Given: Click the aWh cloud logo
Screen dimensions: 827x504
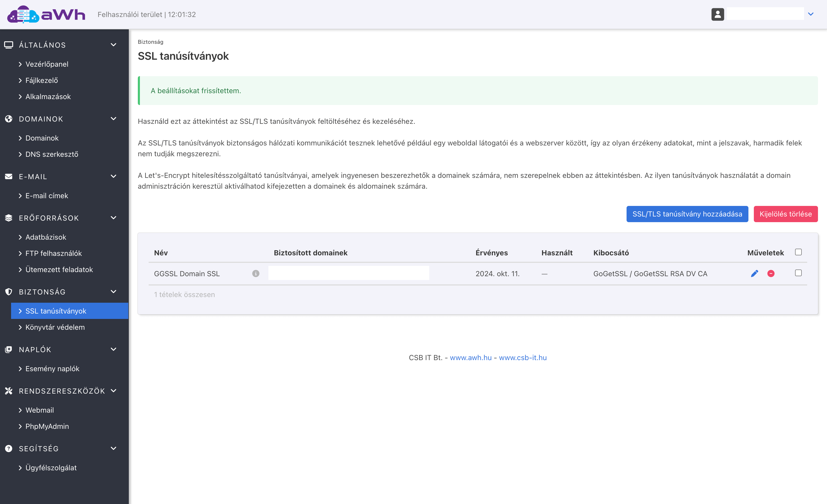Looking at the screenshot, I should [x=46, y=14].
